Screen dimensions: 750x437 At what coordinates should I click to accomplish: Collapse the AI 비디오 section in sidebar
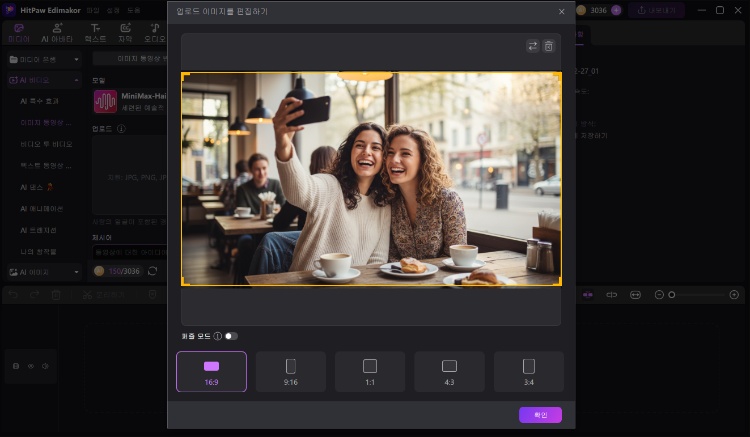click(x=44, y=80)
